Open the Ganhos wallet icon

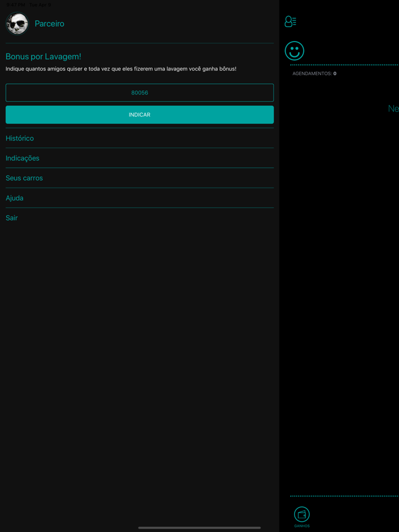tap(302, 514)
